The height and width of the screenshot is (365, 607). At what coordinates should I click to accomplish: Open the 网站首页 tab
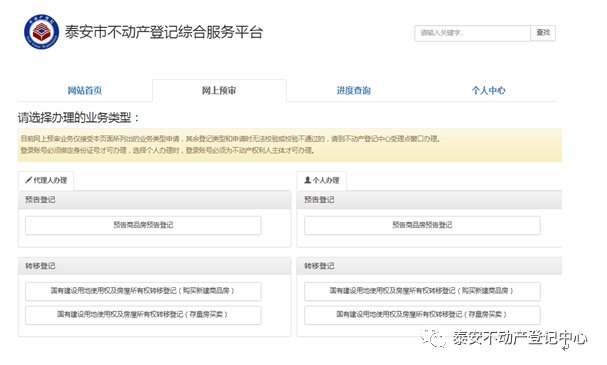(85, 91)
